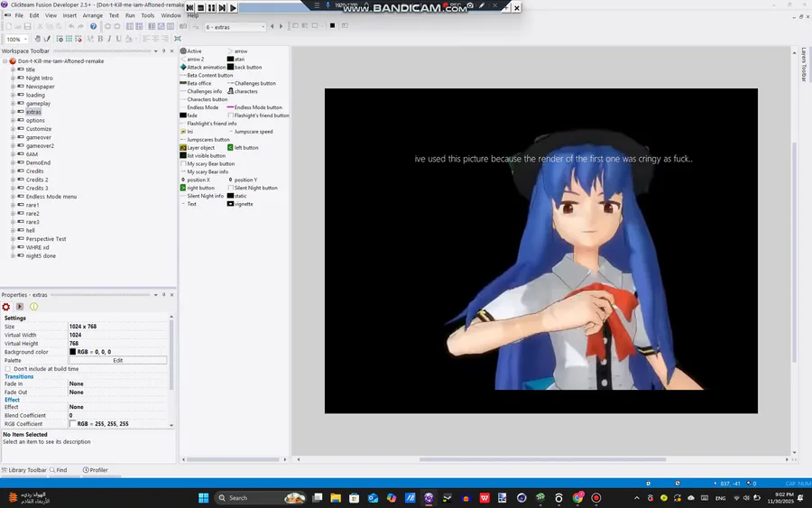This screenshot has height=508, width=812.
Task: Open the 6 - extras frame dropdown
Action: (263, 27)
